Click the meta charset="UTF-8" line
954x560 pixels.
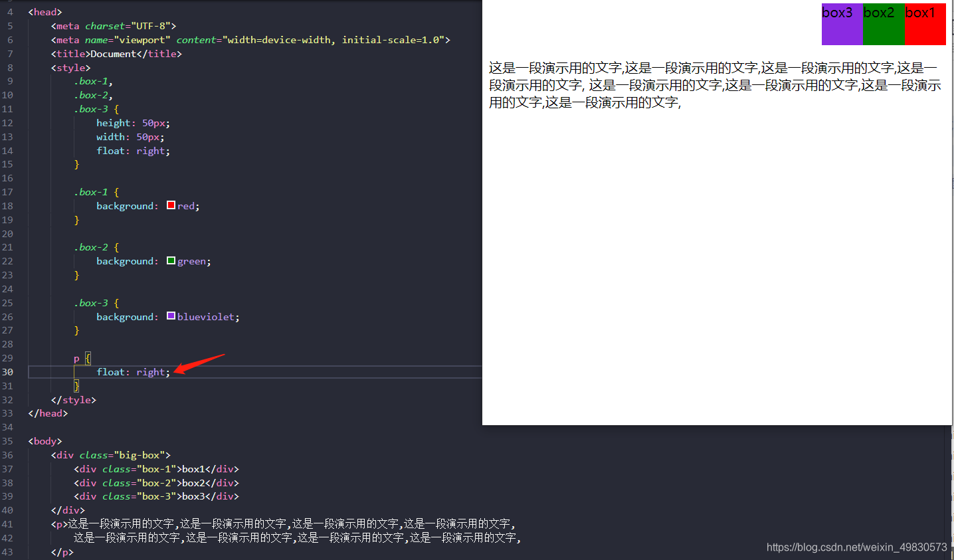click(114, 26)
